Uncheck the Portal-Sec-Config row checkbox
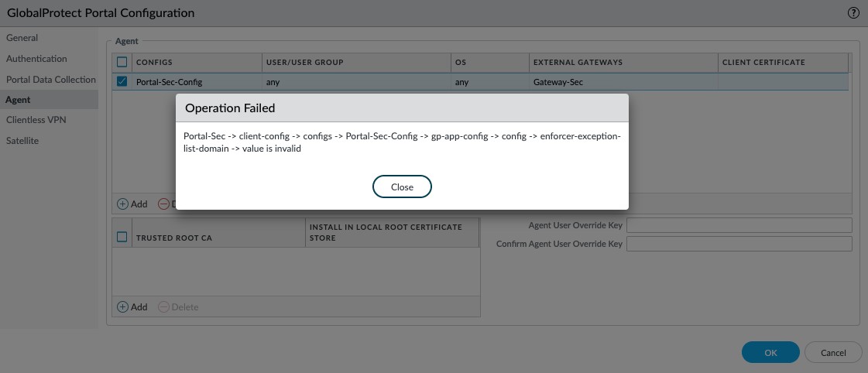Viewport: 868px width, 373px height. [x=122, y=81]
